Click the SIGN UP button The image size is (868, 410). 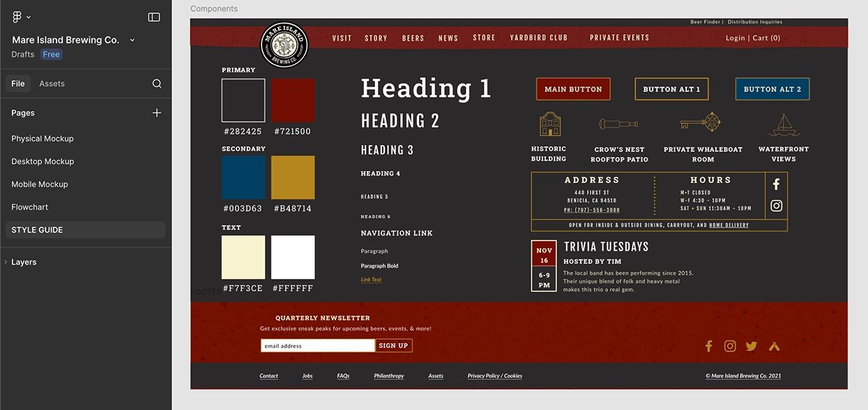[x=394, y=346]
